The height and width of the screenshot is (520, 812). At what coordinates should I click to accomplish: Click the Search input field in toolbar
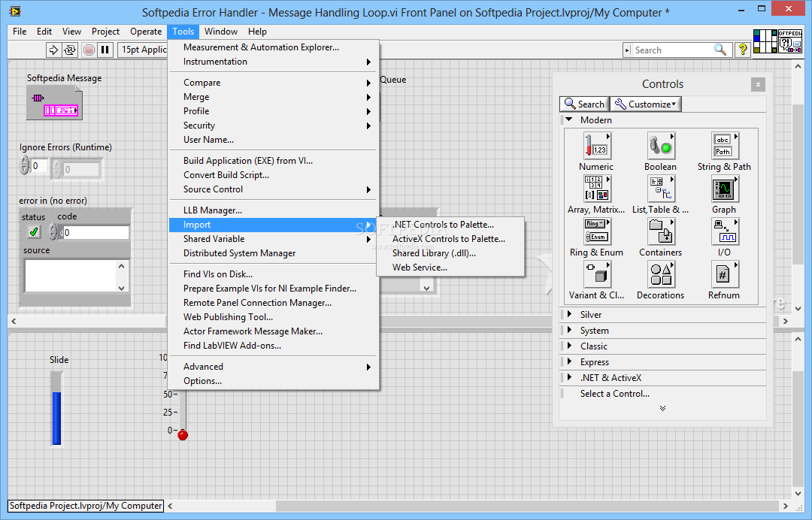pos(672,50)
